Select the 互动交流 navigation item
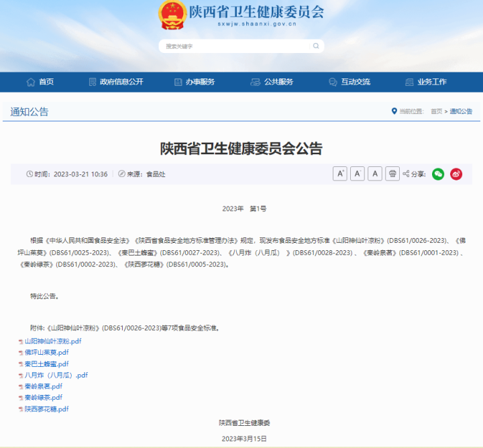The height and width of the screenshot is (448, 483). 350,82
